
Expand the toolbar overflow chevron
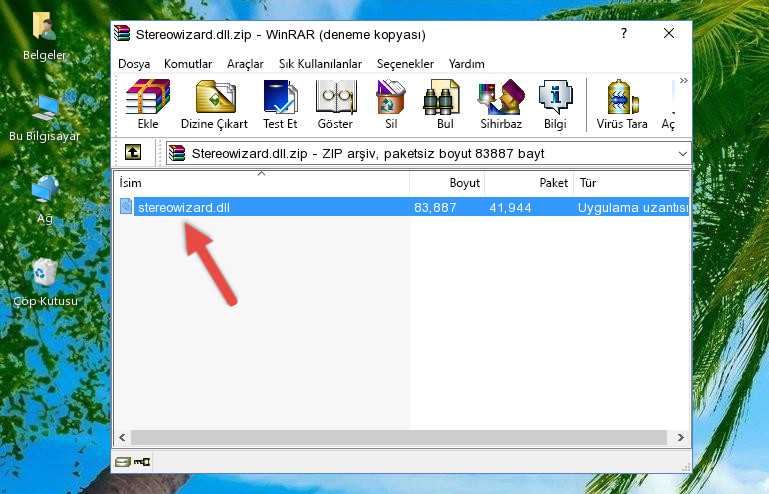pos(684,80)
